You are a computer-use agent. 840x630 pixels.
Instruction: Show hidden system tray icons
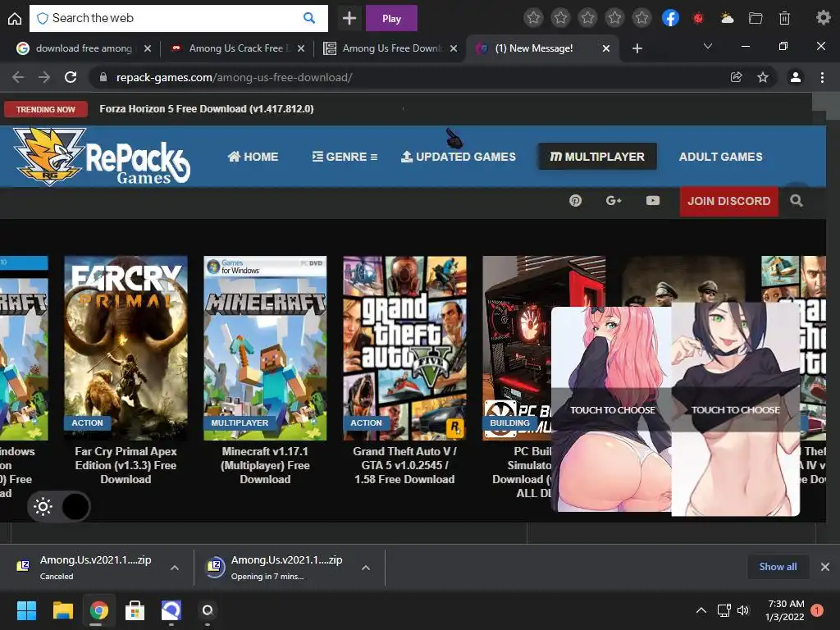point(701,610)
